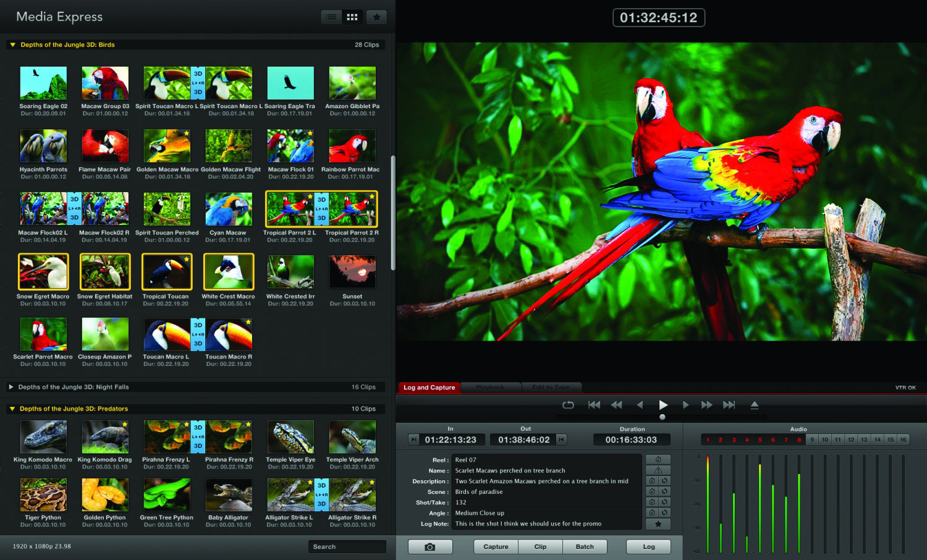Click the Batch button
Screen dimensions: 927x560
pos(585,547)
